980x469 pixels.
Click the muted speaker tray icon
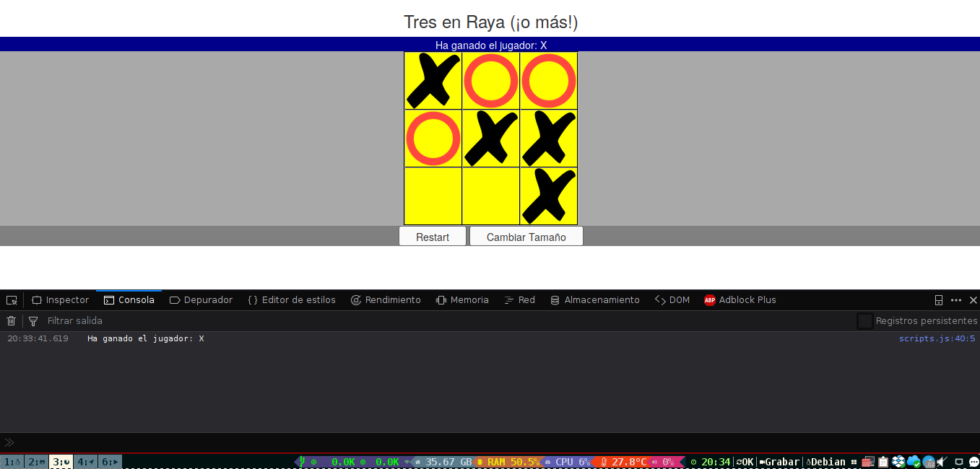pyautogui.click(x=942, y=462)
